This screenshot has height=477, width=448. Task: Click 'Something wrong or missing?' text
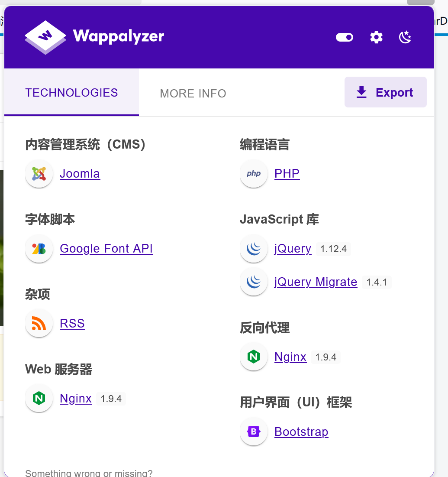(x=89, y=473)
